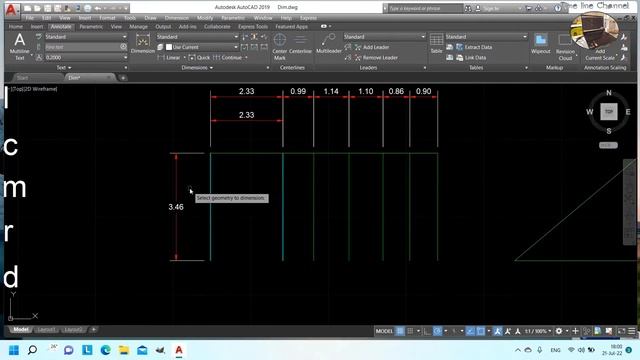Open the help icon in title bar
The height and width of the screenshot is (360, 640).
tap(558, 8)
